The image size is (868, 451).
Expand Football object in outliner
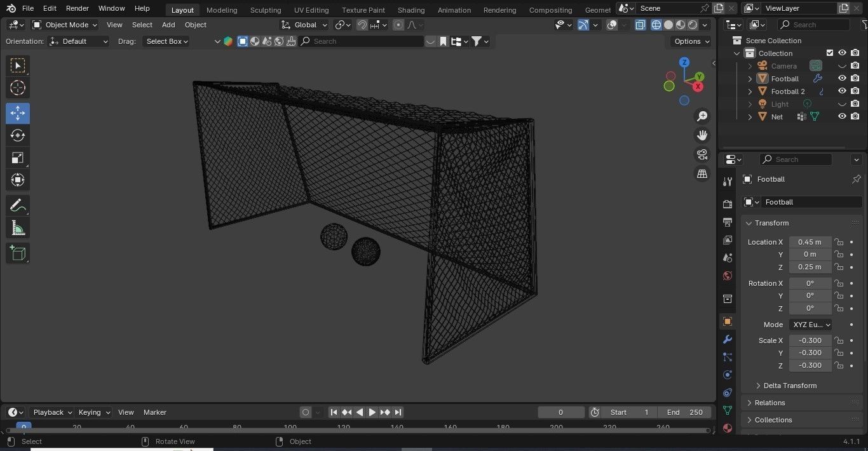(750, 79)
